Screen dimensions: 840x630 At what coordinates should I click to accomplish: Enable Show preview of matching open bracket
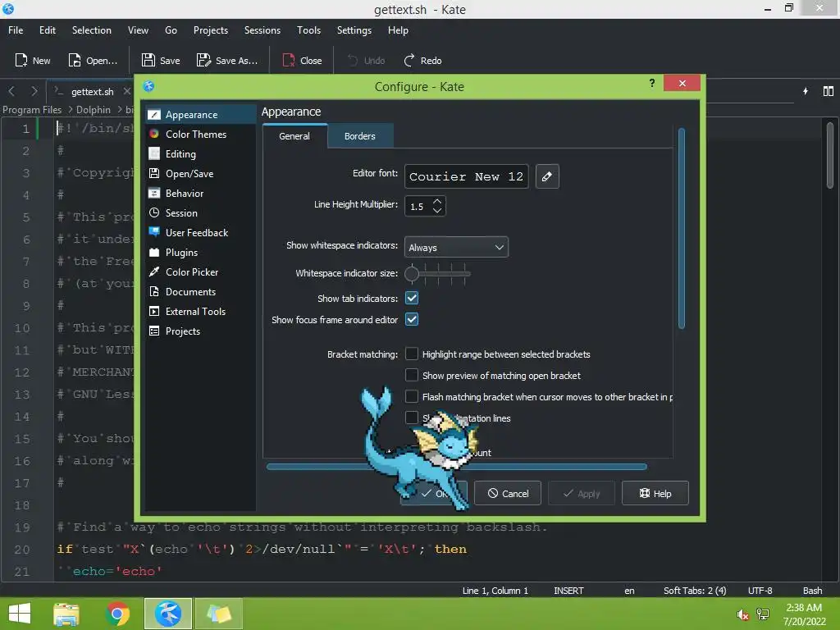tap(412, 376)
